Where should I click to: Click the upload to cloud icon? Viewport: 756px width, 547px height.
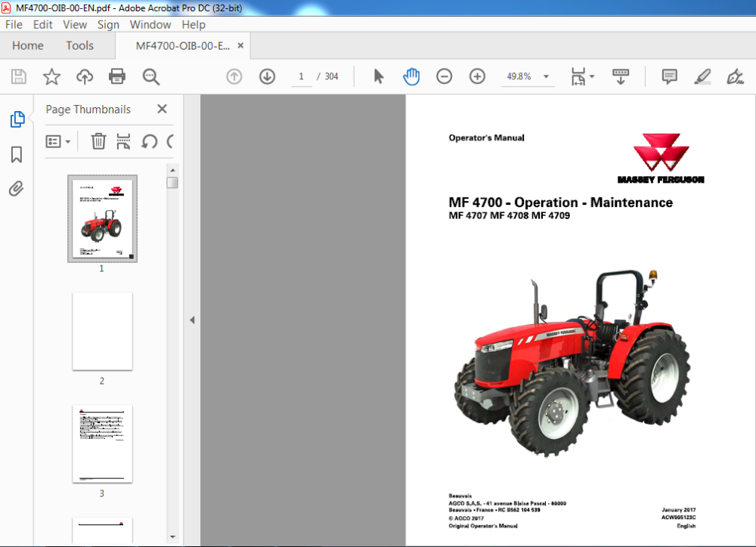pyautogui.click(x=85, y=76)
